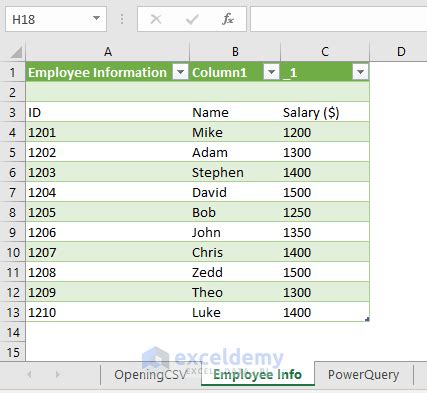Select the cell containing ID

(108, 112)
